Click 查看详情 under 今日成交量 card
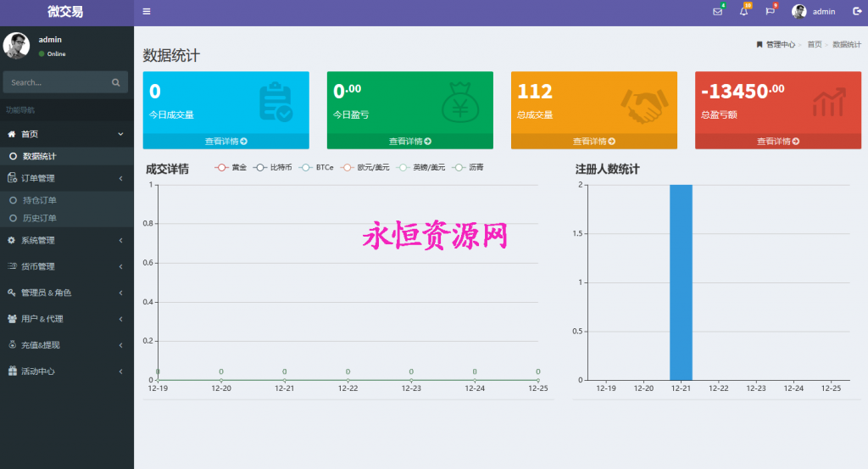 coord(225,141)
